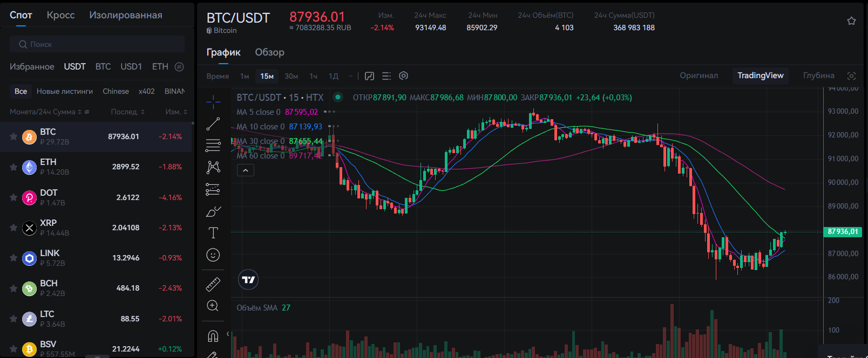Select the crosshair cursor tool
Viewport: 868px width, 358px height.
tap(213, 101)
